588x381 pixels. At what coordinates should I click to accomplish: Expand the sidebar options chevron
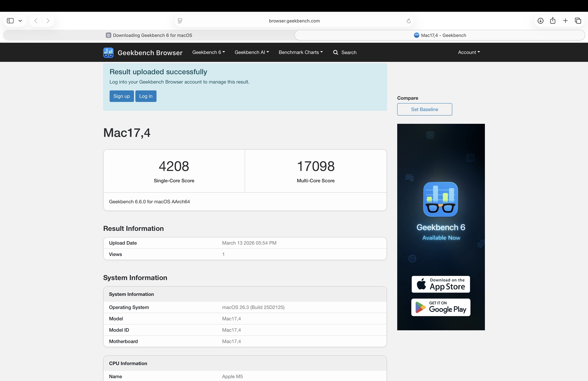click(20, 21)
